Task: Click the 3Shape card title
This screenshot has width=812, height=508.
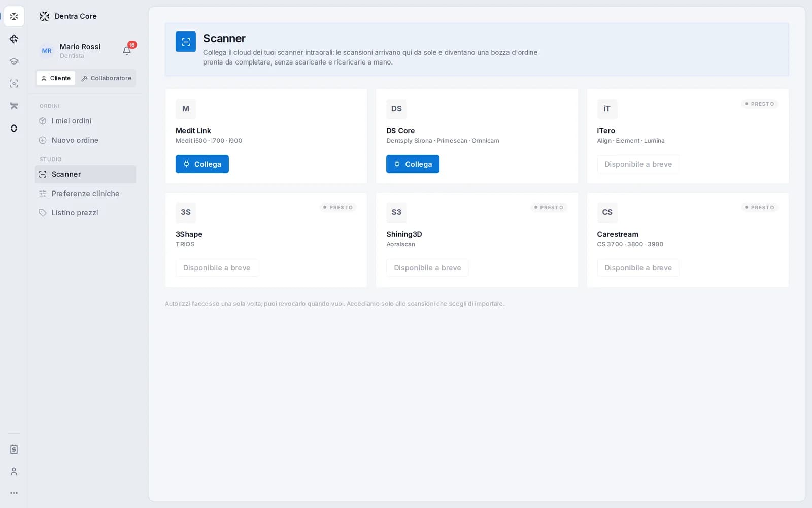Action: pos(189,234)
